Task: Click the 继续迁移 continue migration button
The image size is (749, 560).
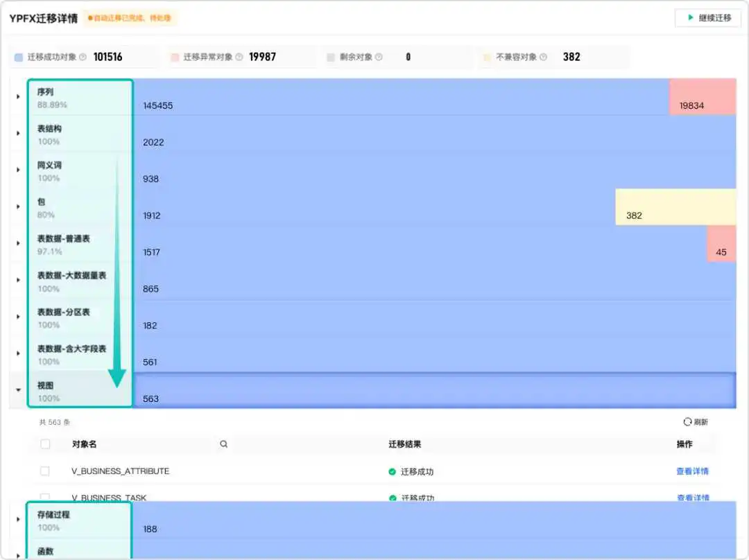Action: tap(708, 17)
